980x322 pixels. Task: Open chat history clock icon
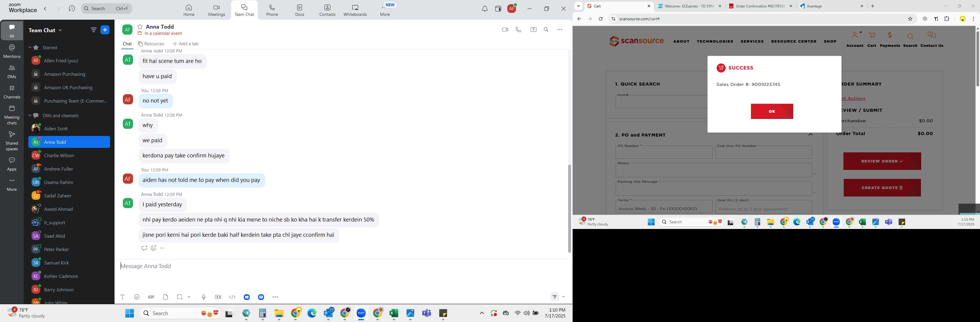coord(72,8)
